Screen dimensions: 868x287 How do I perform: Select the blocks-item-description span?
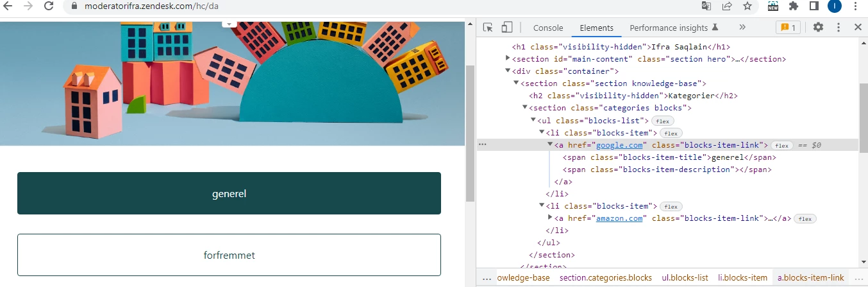coord(667,170)
